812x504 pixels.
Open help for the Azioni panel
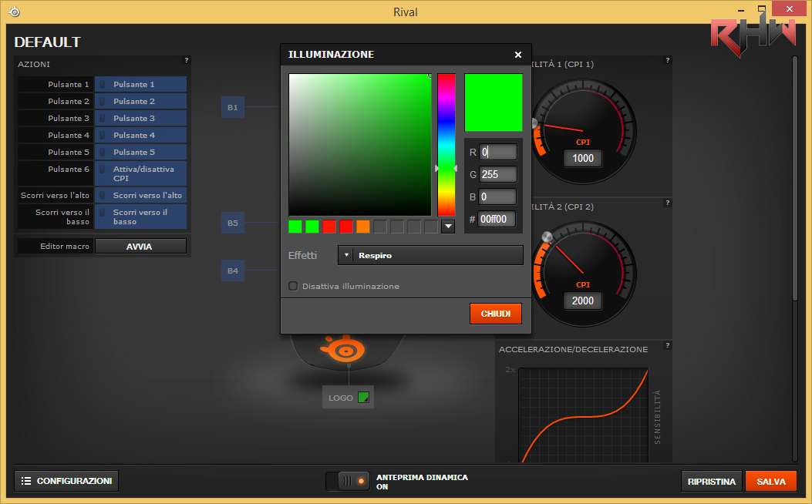pos(187,61)
